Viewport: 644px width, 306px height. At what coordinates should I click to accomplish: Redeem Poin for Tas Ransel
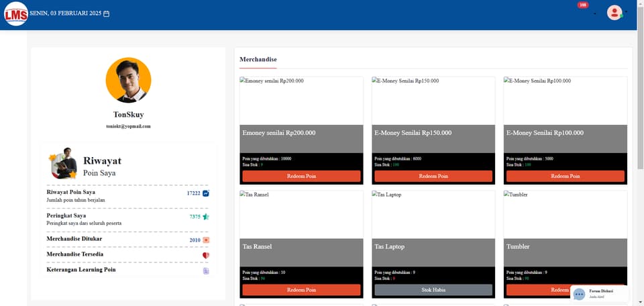pos(301,290)
